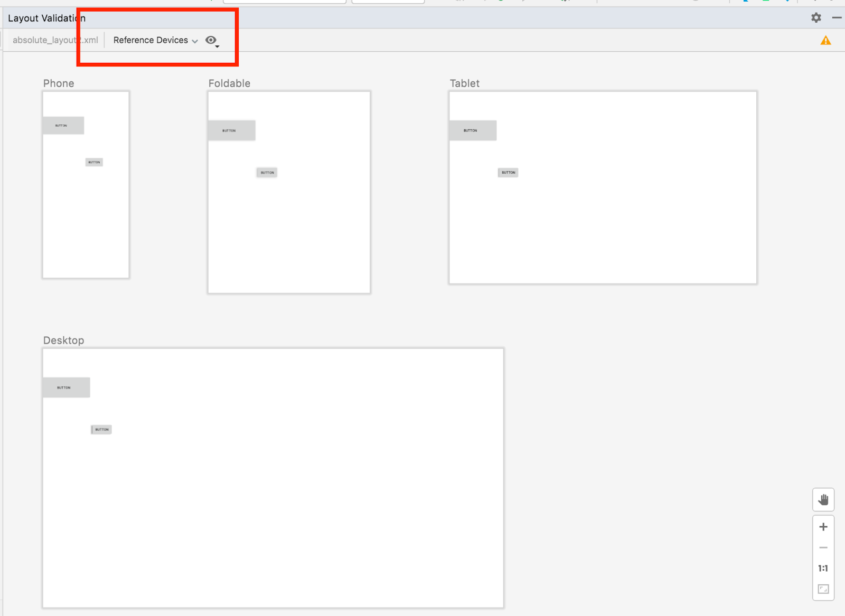Viewport: 845px width, 616px height.
Task: Select the Foldable layout preview
Action: [289, 232]
